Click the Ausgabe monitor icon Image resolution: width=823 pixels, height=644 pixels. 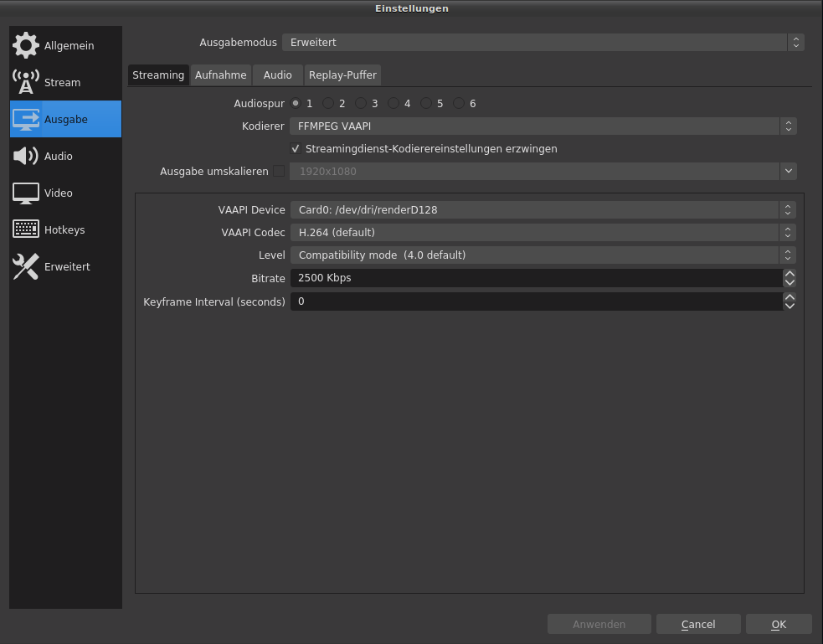pos(26,119)
